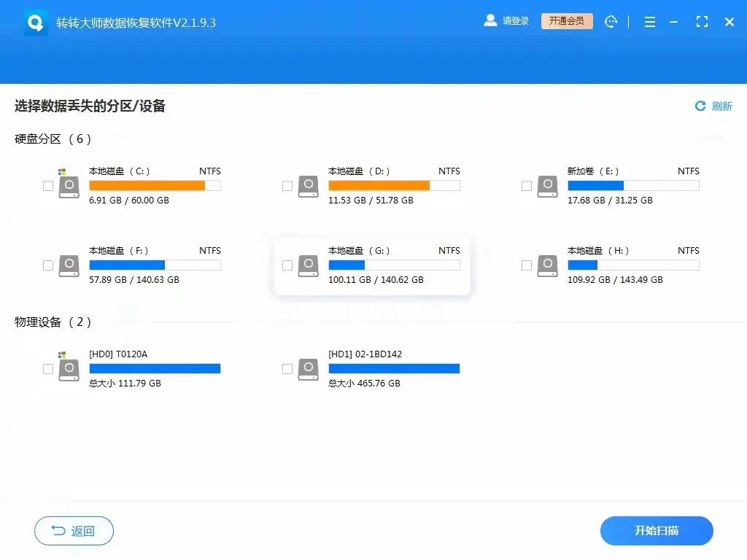
Task: Select text 本地磁盘 (H:)
Action: pyautogui.click(x=598, y=251)
